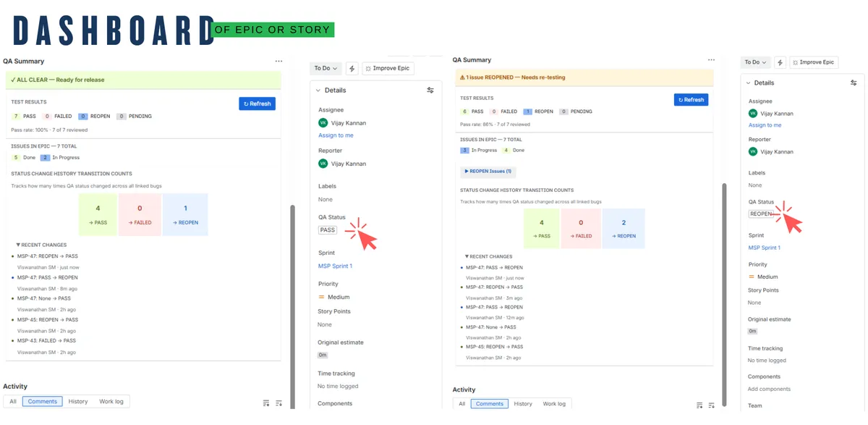This screenshot has height=425, width=868.
Task: Click reporter avatar in PASS details panel
Action: tap(323, 164)
